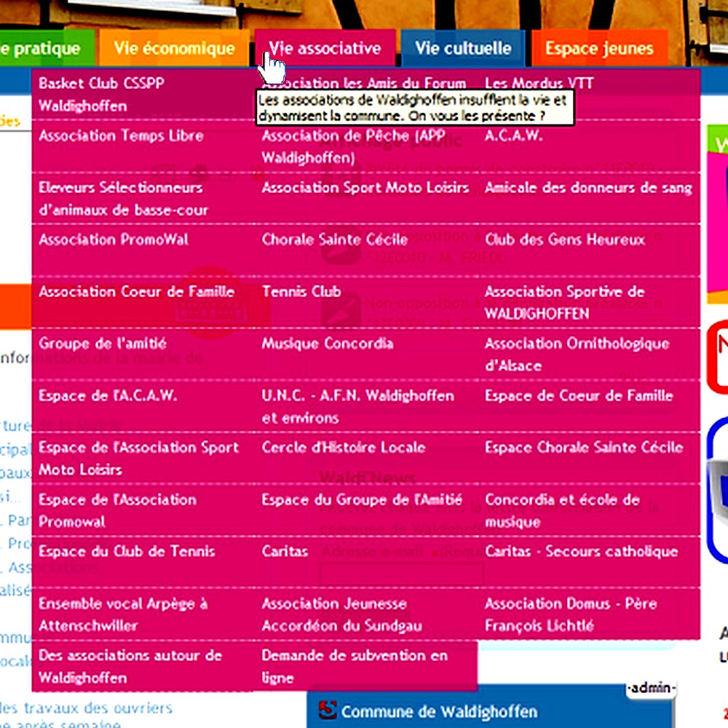The height and width of the screenshot is (728, 728).
Task: Open Association Domus - Père François Lichtlé
Action: [571, 614]
